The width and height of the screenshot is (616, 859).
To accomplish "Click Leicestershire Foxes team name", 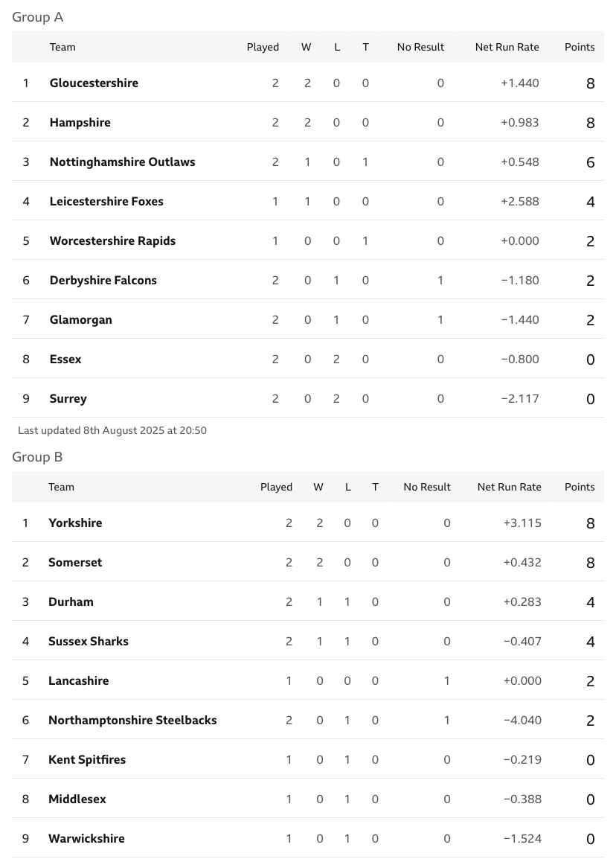I will tap(106, 201).
